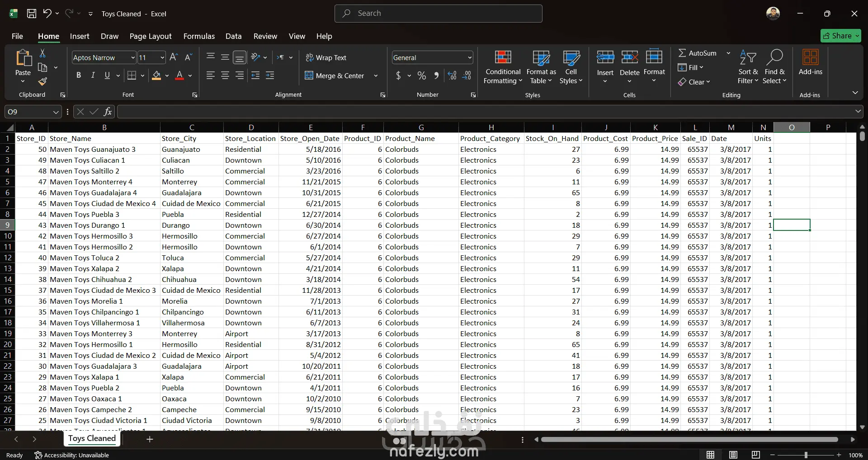Toggle Middle Align vertical alignment
The width and height of the screenshot is (868, 460).
tap(225, 57)
